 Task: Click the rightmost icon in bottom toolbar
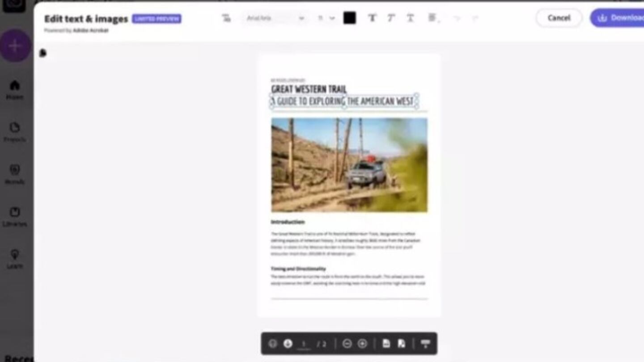[425, 344]
